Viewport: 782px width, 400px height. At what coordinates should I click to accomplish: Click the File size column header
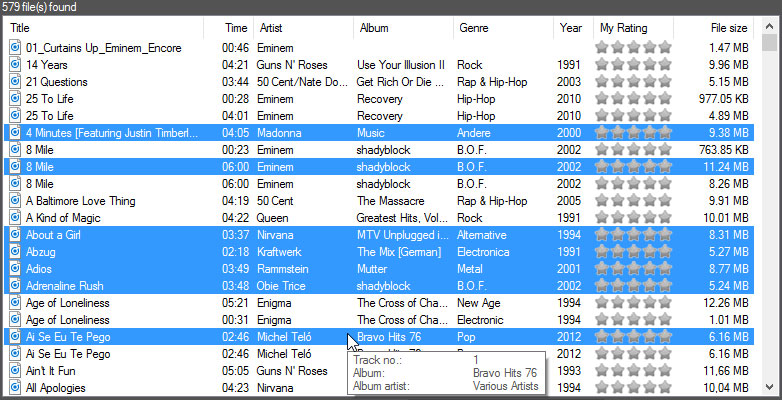(714, 28)
